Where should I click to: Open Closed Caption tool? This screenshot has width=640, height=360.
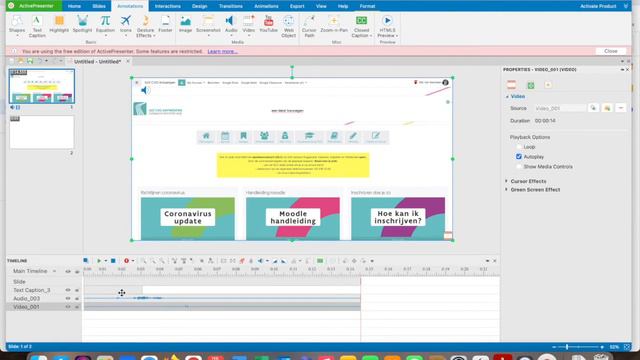(x=361, y=27)
